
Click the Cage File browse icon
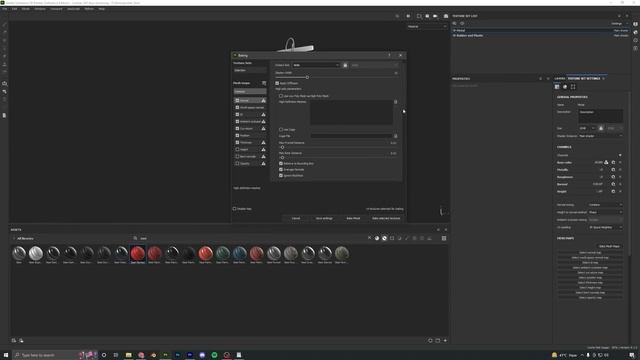[x=396, y=136]
